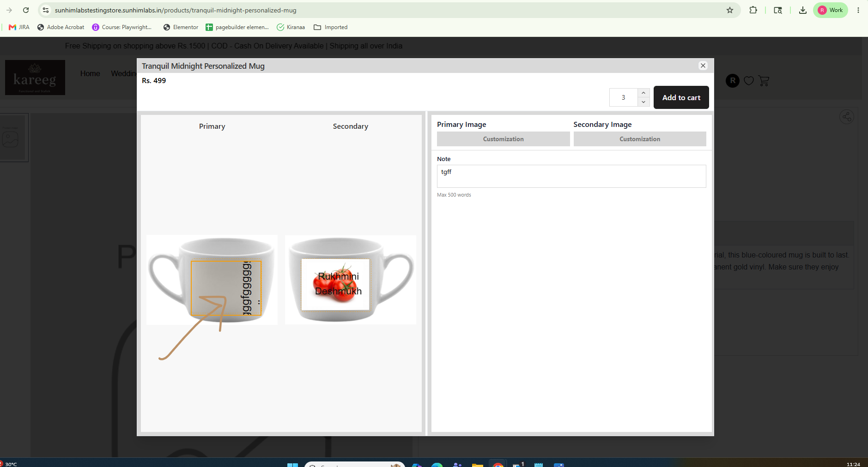The image size is (868, 467).
Task: Click the share icon on product page
Action: click(x=847, y=117)
